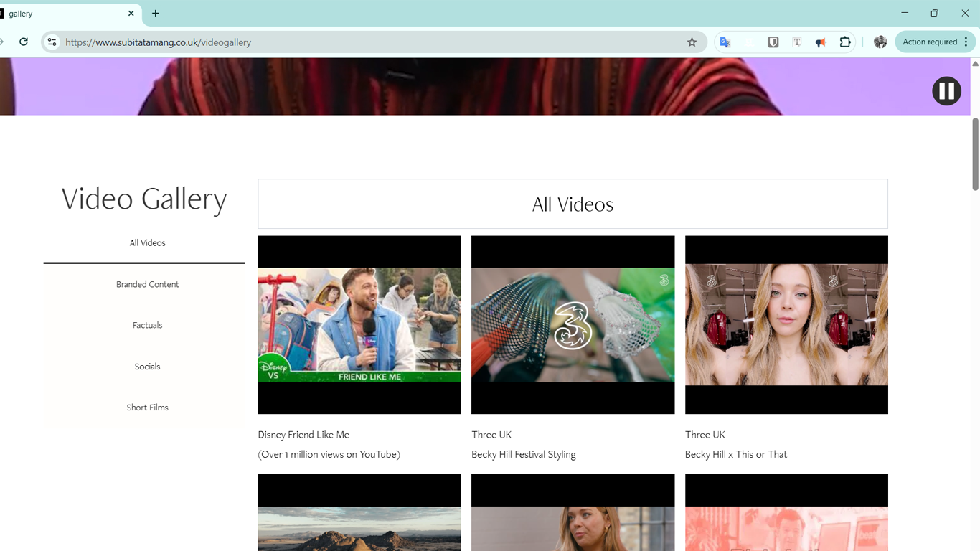Reload the page with the refresh icon
The width and height of the screenshot is (980, 551).
pos(24,42)
